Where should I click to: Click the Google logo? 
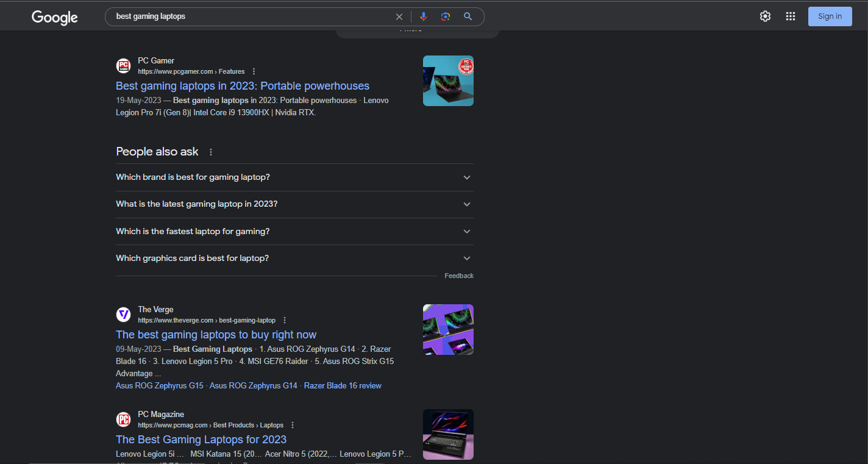[55, 18]
